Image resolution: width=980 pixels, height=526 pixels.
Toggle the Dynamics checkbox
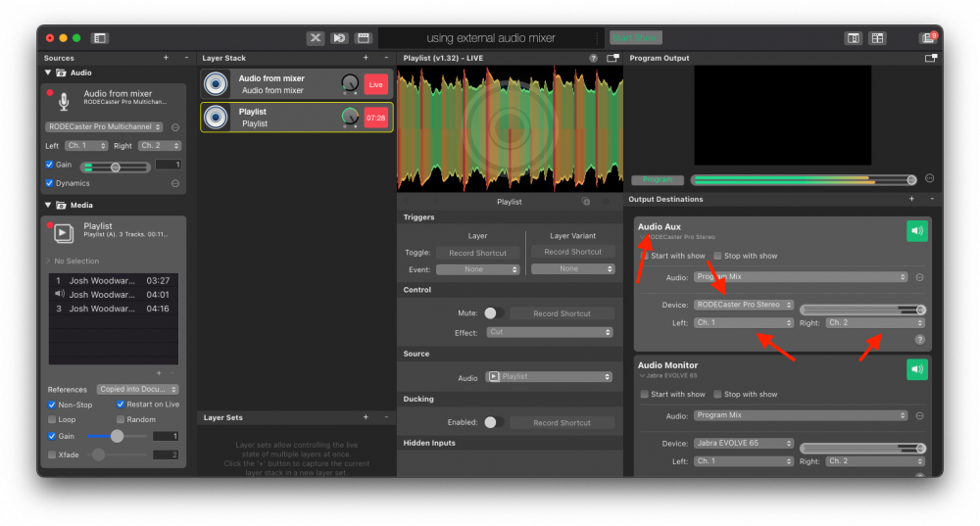pos(49,184)
